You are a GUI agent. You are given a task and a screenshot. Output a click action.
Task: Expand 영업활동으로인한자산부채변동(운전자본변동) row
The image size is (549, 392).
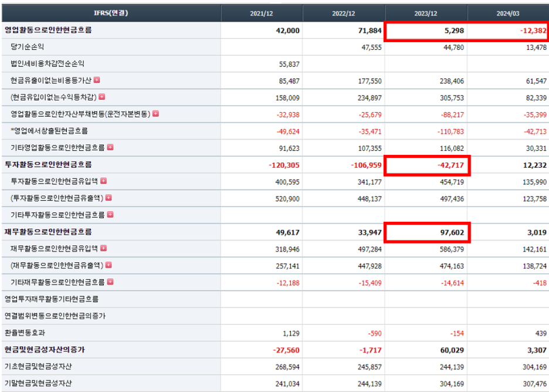(156, 113)
